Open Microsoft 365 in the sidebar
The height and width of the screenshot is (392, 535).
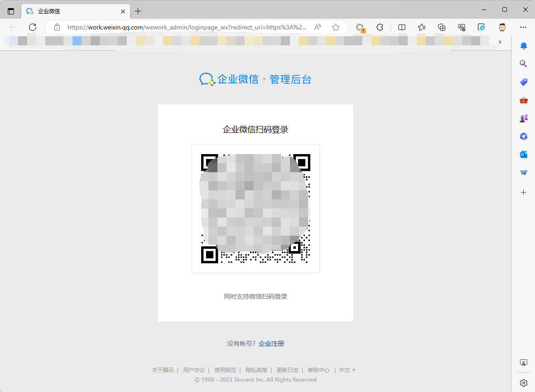click(x=524, y=136)
